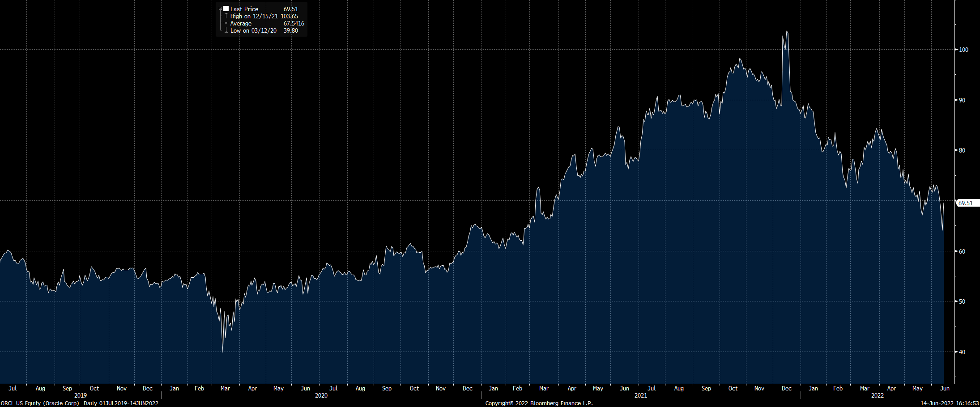Select the Average legend entry
Viewport: 980px width, 407px height.
pyautogui.click(x=241, y=23)
